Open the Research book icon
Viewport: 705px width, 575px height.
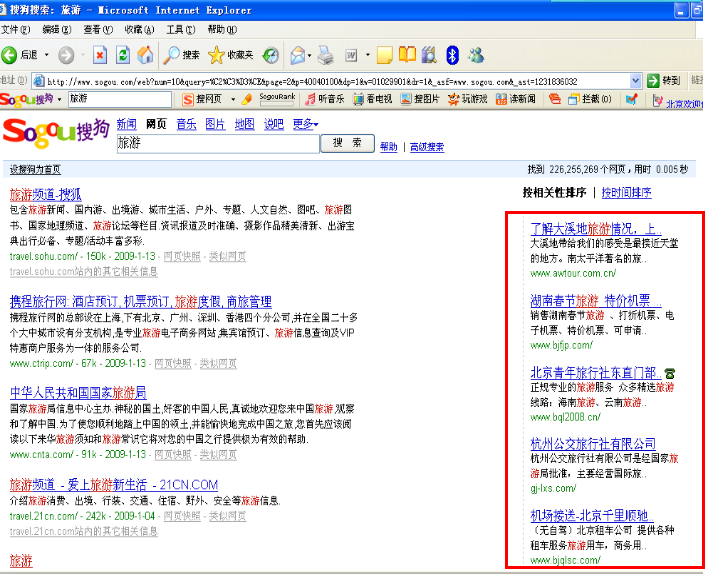click(x=407, y=54)
